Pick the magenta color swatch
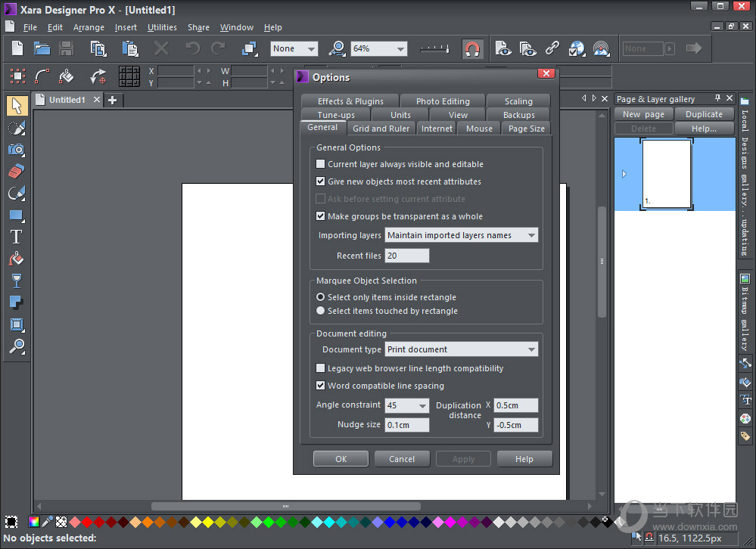Image resolution: width=756 pixels, height=549 pixels. pos(450,522)
